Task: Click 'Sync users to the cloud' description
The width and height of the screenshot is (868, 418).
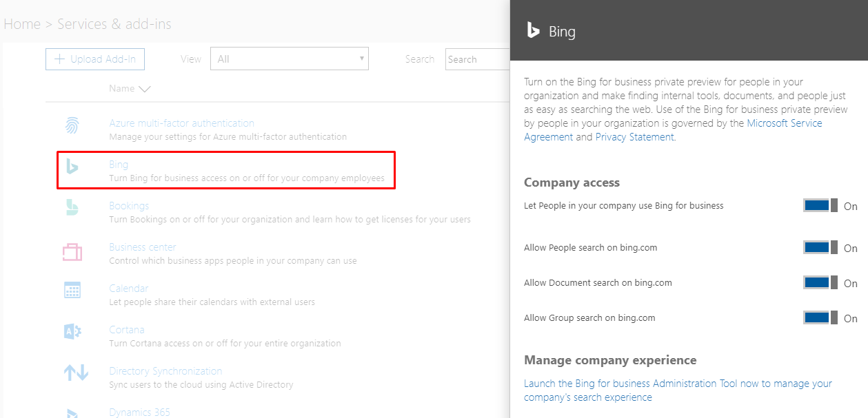Action: 201,385
